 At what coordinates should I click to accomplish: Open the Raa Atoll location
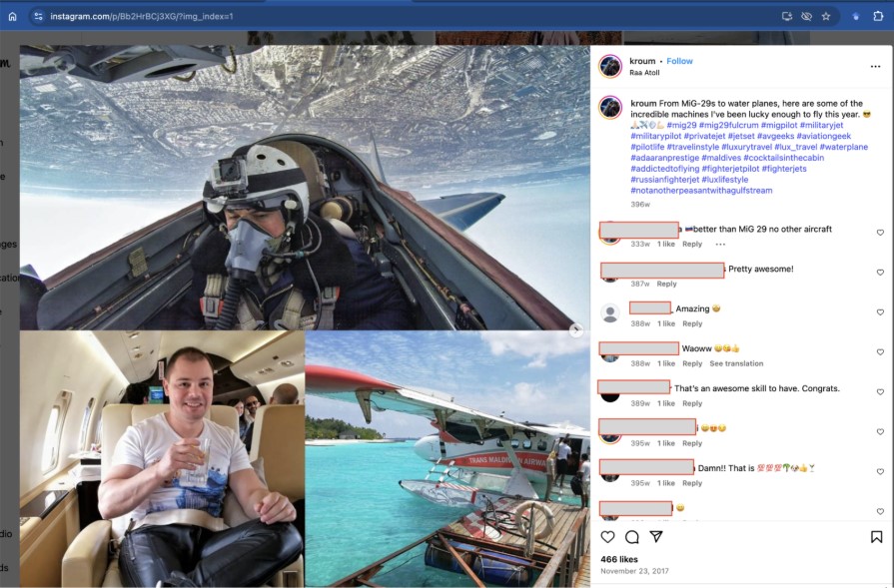click(x=644, y=72)
